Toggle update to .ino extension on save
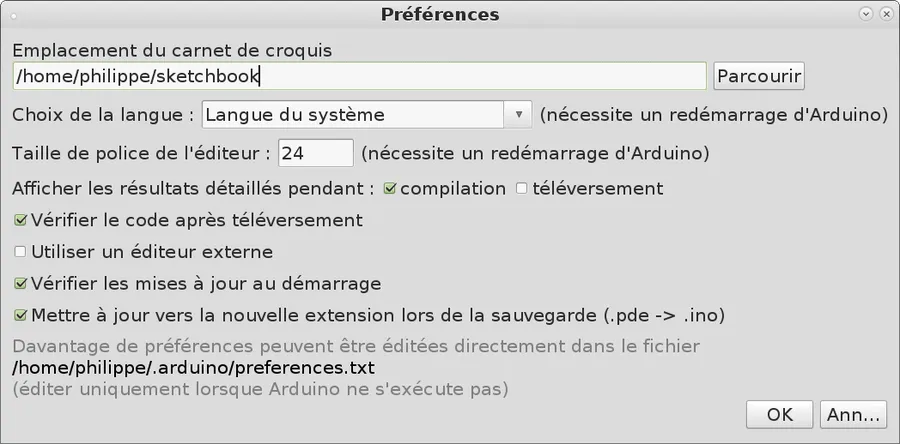Screen dimensions: 900x444 21,315
